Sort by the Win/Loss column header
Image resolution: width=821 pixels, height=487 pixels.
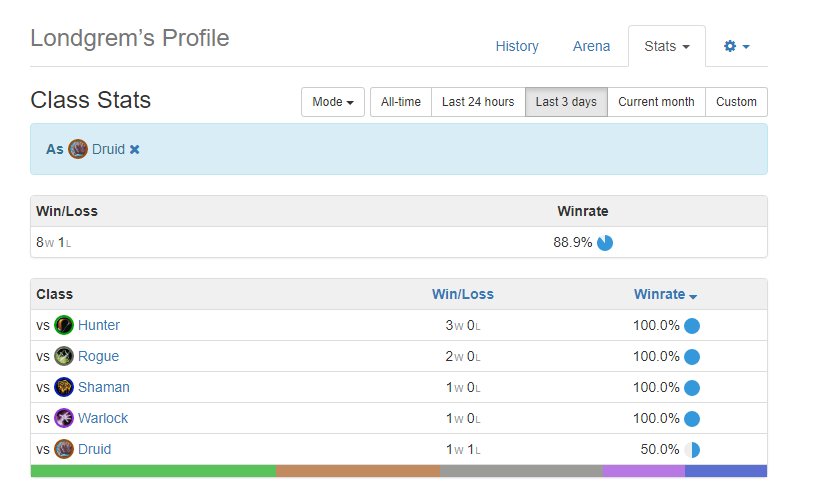[463, 294]
